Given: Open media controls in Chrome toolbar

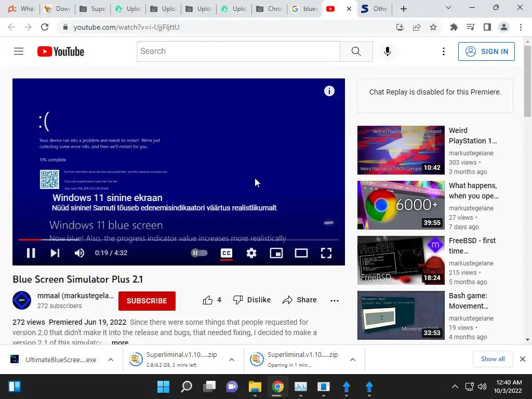Looking at the screenshot, I should 471,27.
